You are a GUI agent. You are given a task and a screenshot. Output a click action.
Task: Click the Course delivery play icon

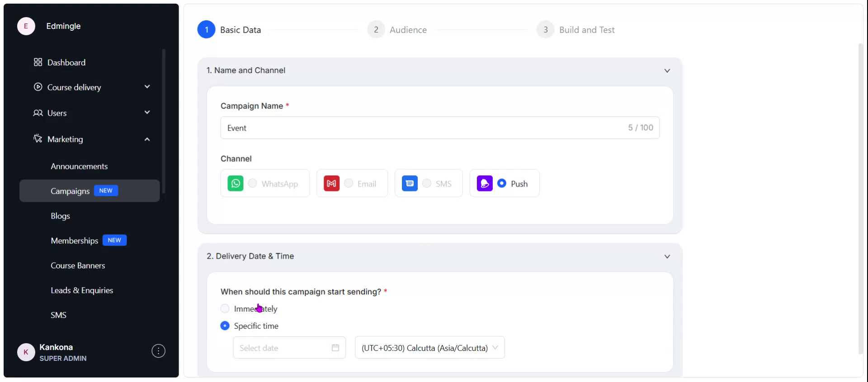(x=38, y=87)
